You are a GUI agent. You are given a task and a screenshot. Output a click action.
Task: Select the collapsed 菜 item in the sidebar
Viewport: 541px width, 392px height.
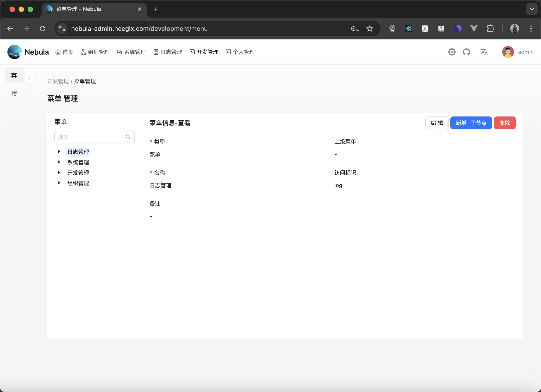[14, 75]
